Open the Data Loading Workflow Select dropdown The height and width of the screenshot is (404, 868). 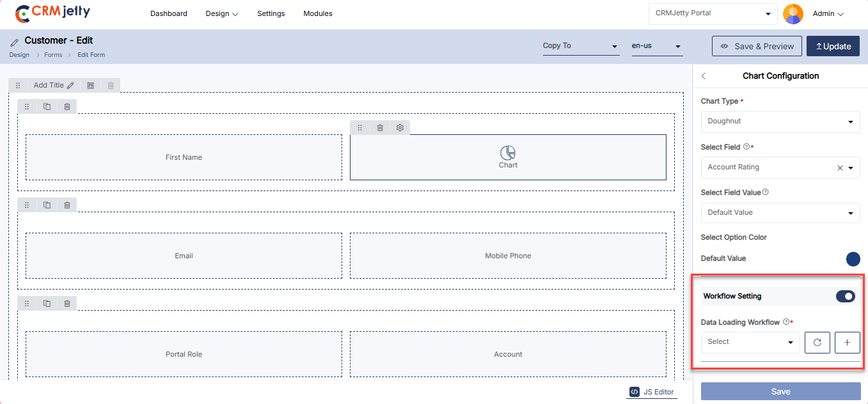point(750,343)
